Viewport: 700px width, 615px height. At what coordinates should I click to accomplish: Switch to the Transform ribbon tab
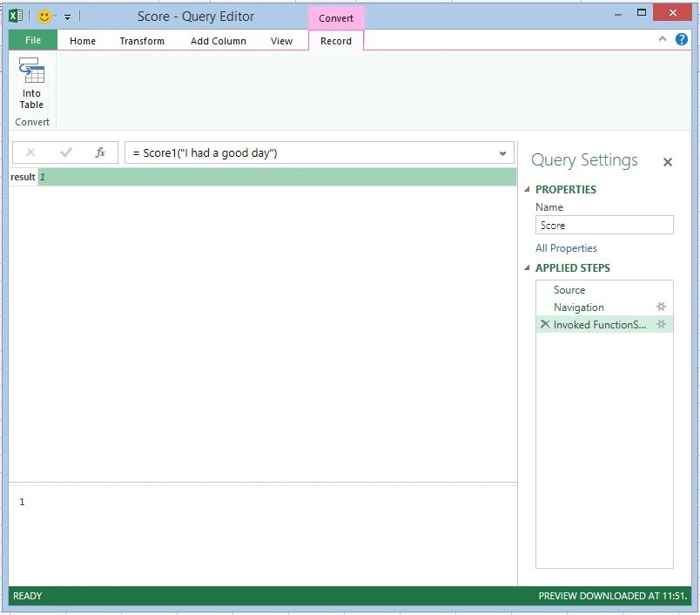pyautogui.click(x=142, y=41)
